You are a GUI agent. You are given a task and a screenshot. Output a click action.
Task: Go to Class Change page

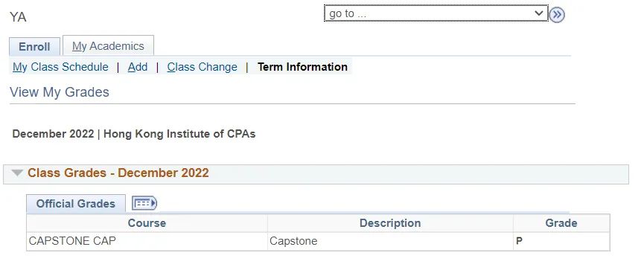(202, 67)
